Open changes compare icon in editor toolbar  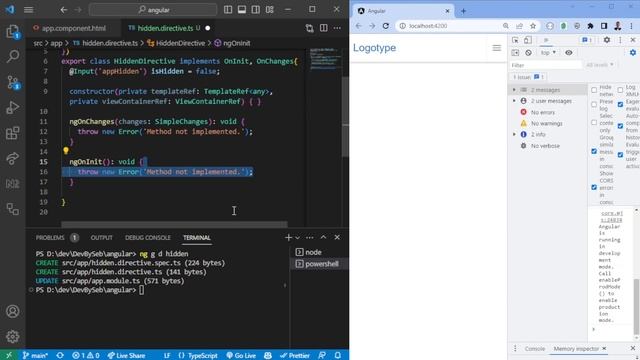click(309, 28)
